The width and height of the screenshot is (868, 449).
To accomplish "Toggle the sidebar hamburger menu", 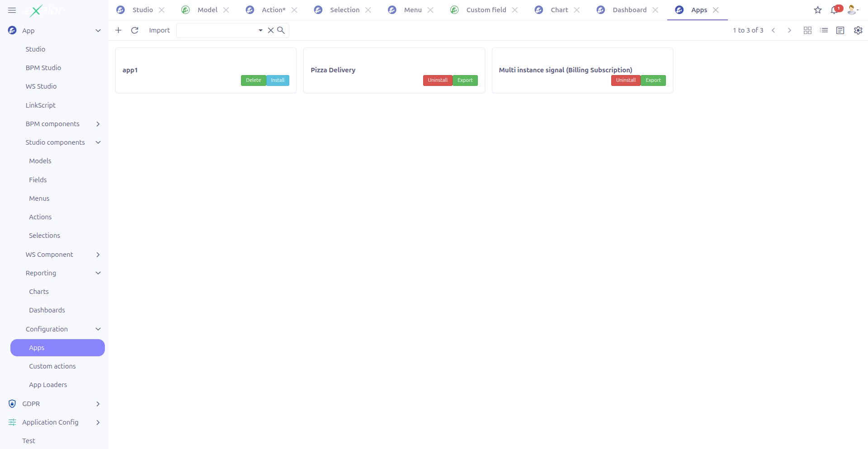I will [x=12, y=10].
